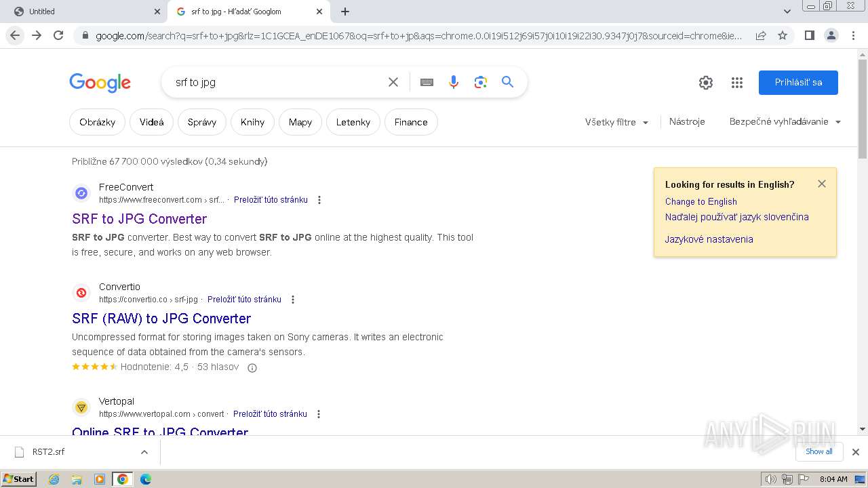Screen dimensions: 868x488
Task: Open SRF (RAW) to JPG Converter result
Action: pyautogui.click(x=161, y=319)
